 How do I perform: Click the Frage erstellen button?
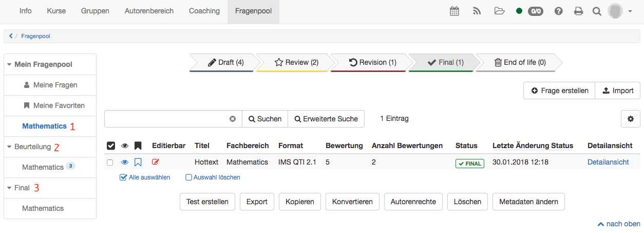point(559,91)
